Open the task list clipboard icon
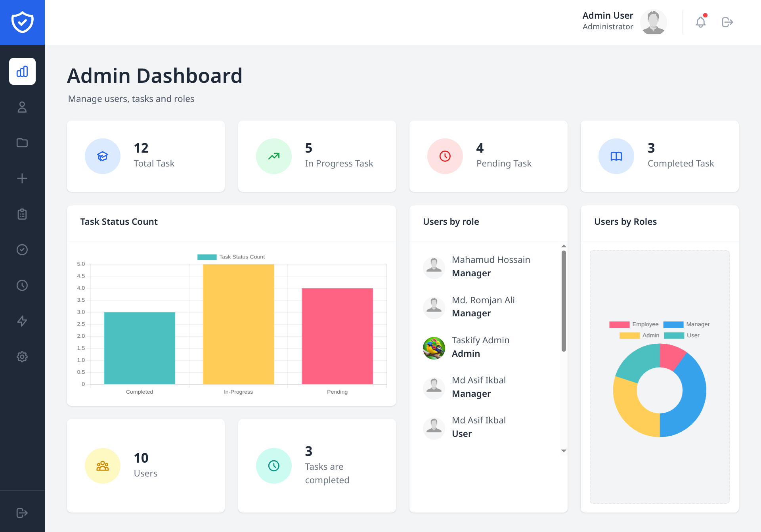Image resolution: width=761 pixels, height=532 pixels. [22, 214]
